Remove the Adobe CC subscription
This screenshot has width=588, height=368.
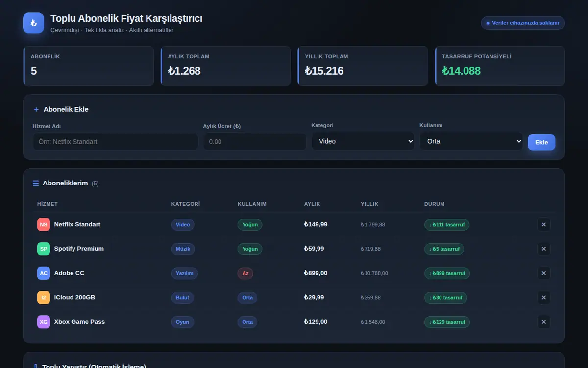coord(543,273)
